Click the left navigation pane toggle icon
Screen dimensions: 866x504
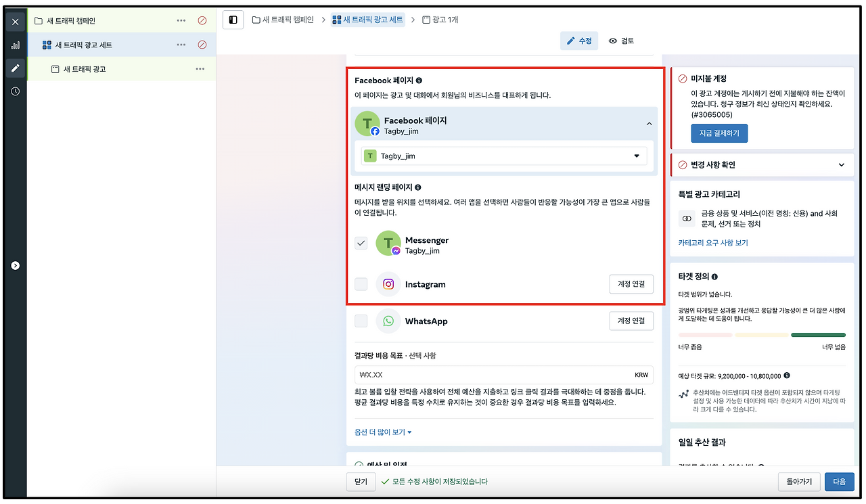coord(233,20)
